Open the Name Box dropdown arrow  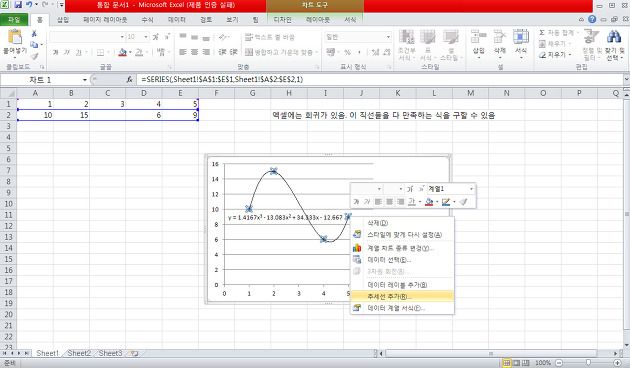tap(84, 80)
